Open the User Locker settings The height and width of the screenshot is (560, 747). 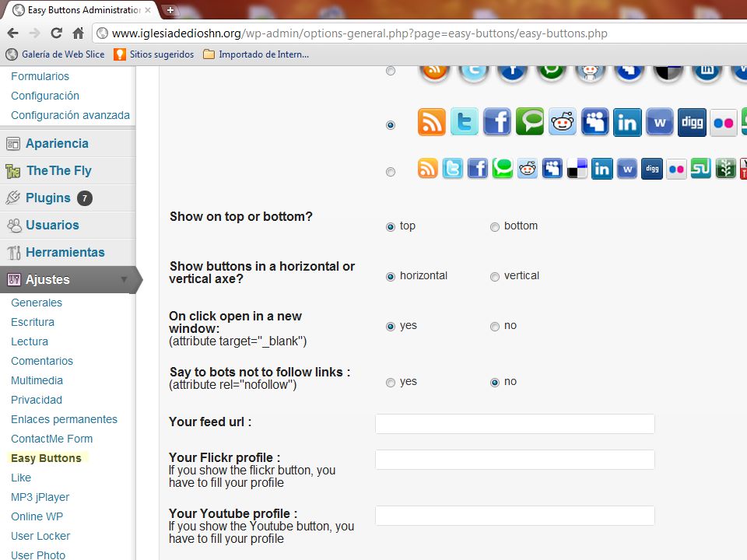coord(40,536)
